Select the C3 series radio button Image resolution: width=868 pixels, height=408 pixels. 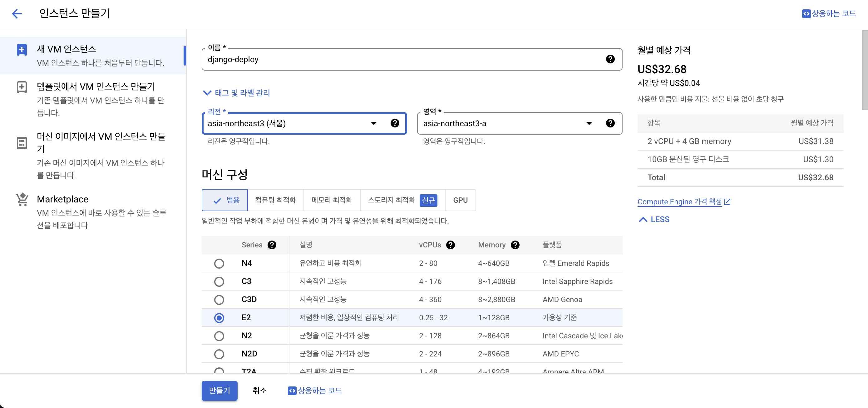219,281
